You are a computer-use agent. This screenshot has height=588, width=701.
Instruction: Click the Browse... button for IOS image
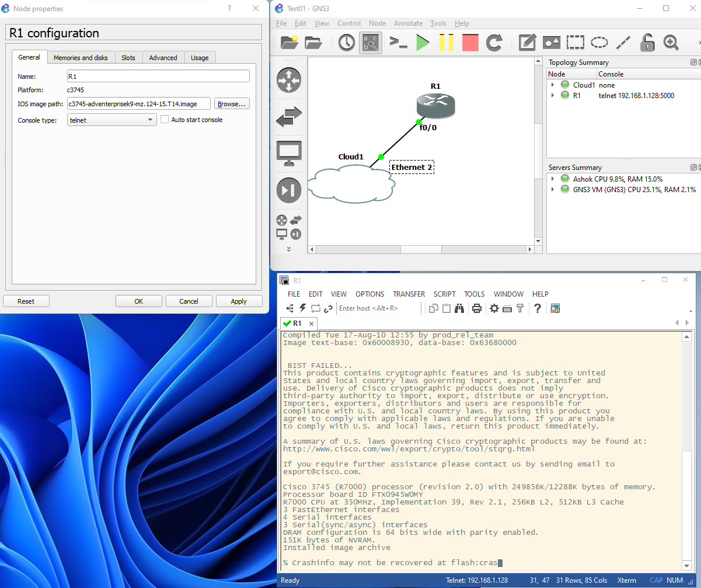(x=232, y=104)
